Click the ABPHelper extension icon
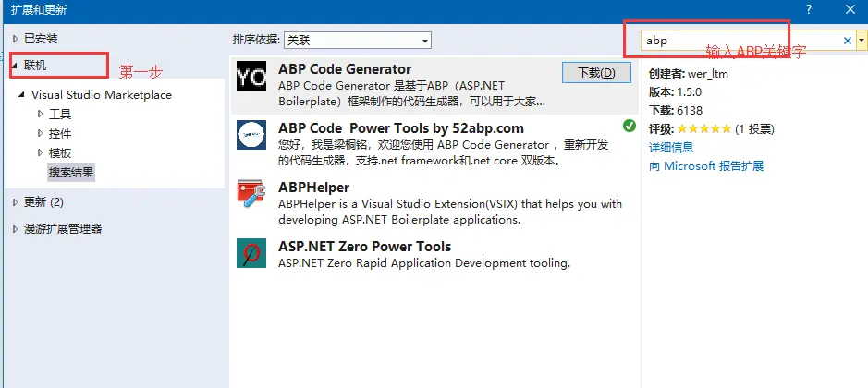This screenshot has height=388, width=868. click(251, 194)
